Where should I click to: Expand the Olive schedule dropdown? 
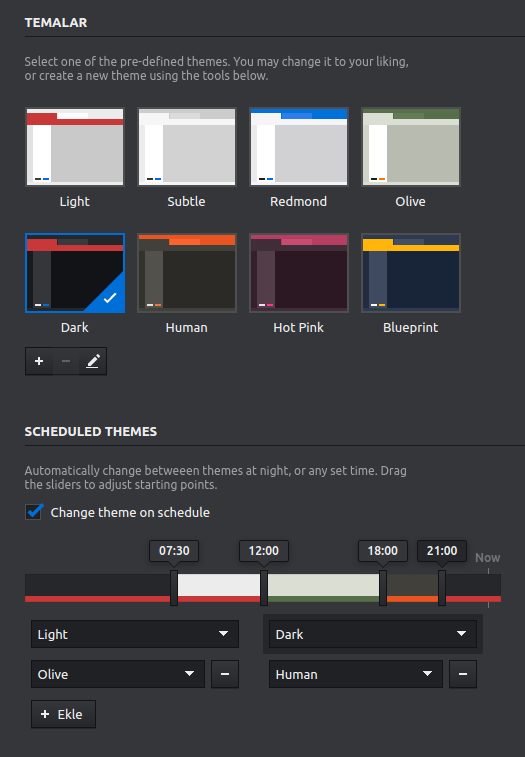(118, 674)
